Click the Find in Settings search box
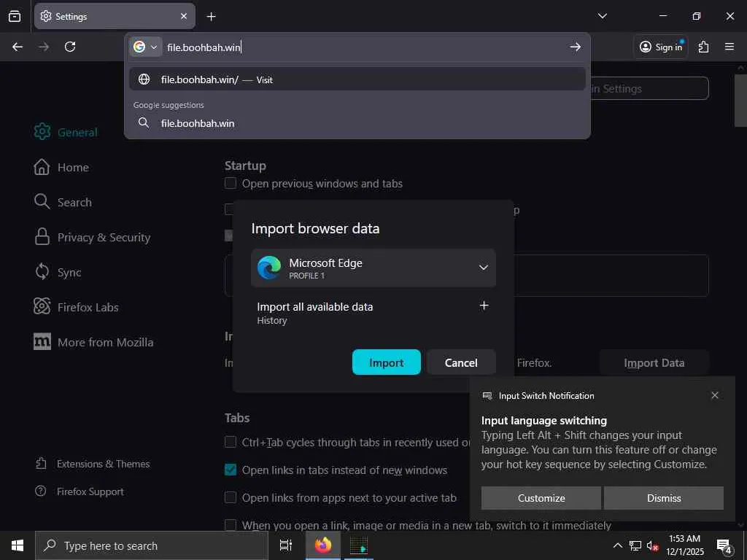Image resolution: width=747 pixels, height=560 pixels. 649,88
